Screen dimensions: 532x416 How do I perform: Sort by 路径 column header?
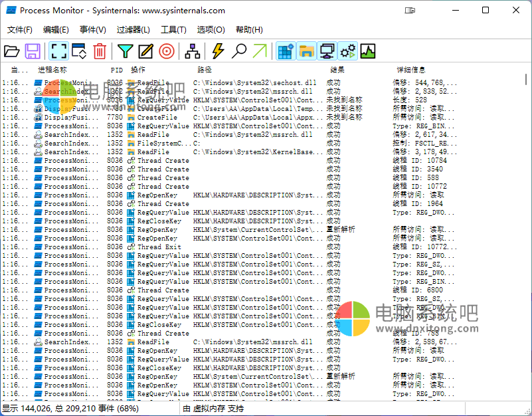point(205,70)
